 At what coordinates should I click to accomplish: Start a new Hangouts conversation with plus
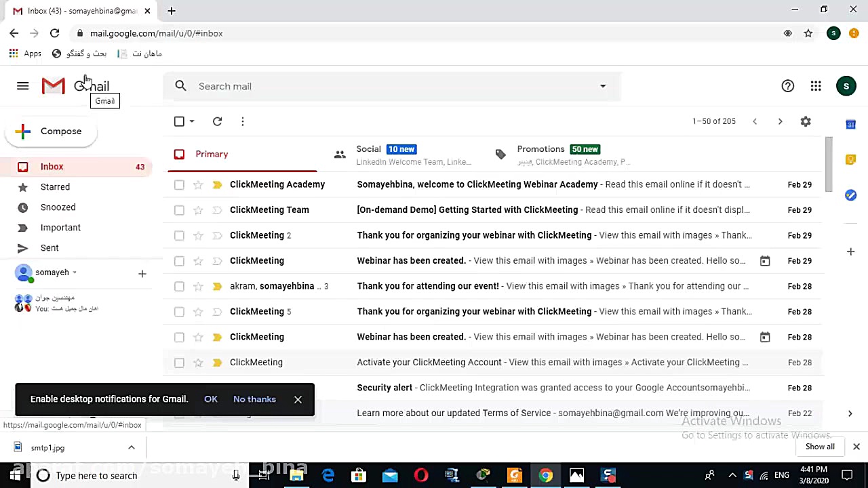142,274
